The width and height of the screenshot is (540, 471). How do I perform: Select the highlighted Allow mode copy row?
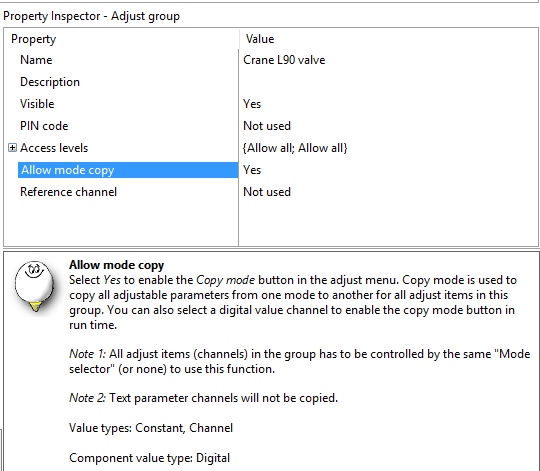coord(128,170)
